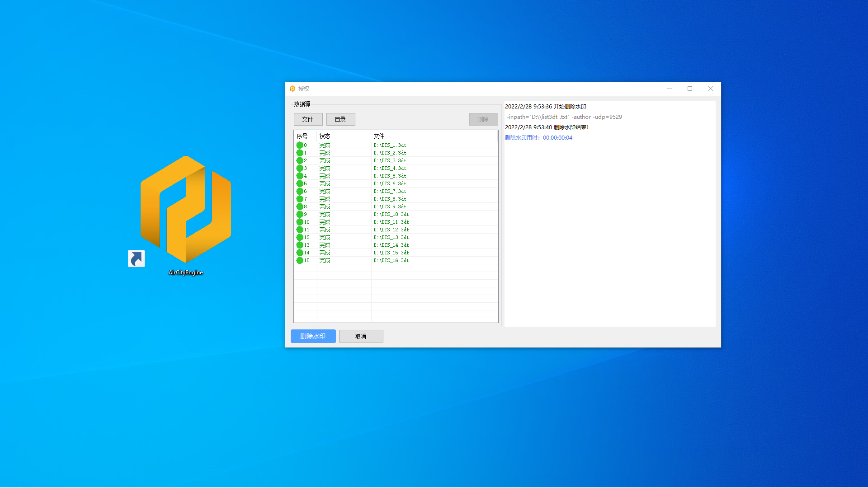
Task: Click the 完成 status of row 0
Action: [325, 145]
